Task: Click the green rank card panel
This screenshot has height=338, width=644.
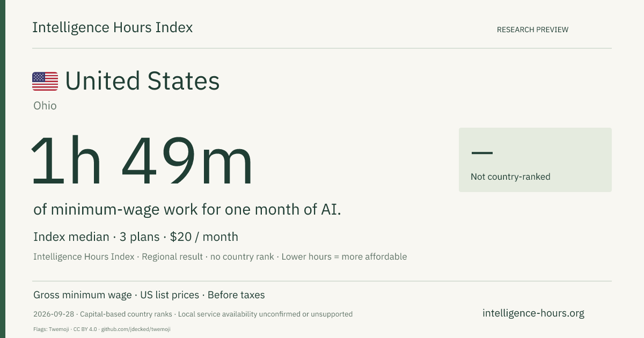Action: click(535, 159)
